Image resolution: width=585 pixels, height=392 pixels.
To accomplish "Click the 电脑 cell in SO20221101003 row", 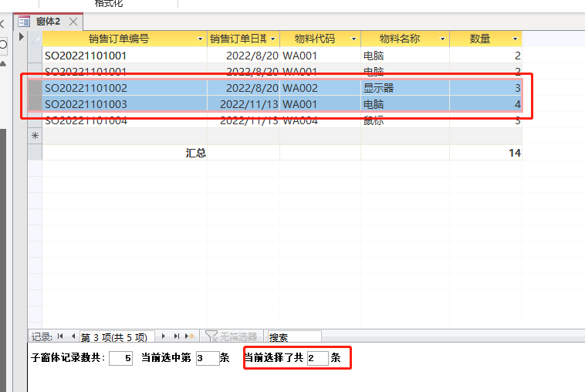I will 405,104.
